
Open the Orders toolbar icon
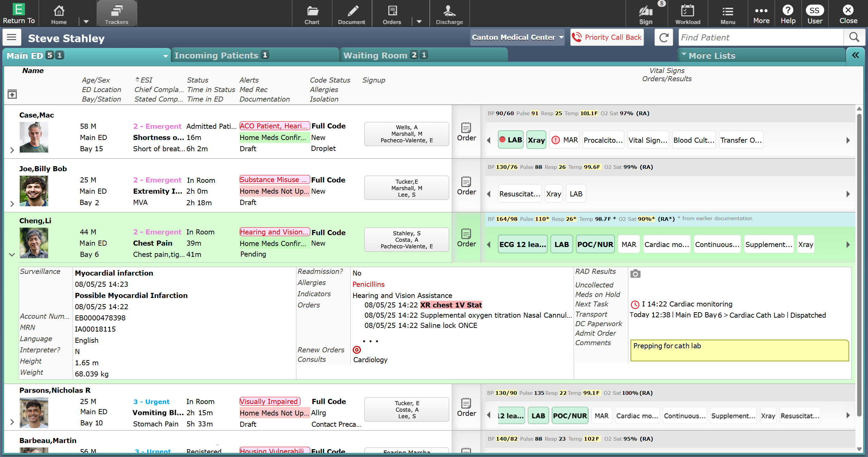[x=392, y=14]
